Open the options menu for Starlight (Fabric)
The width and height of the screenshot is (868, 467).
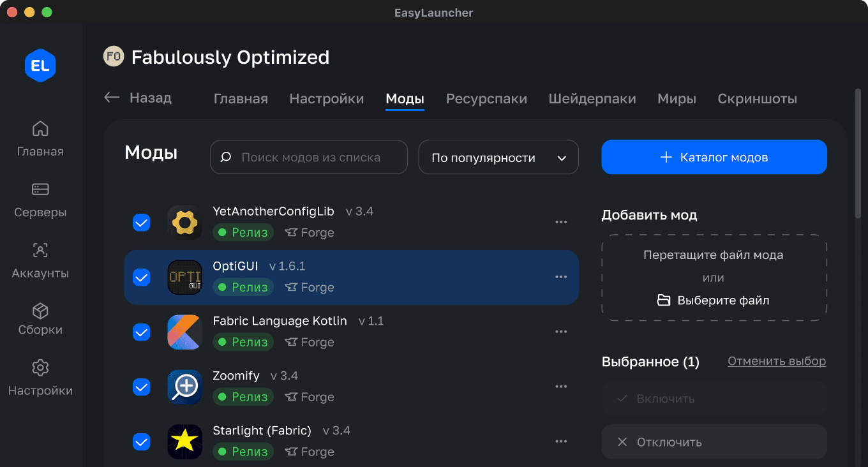click(561, 441)
